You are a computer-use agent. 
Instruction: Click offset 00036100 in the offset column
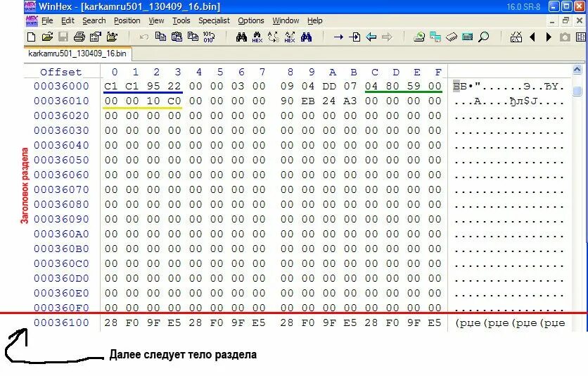[61, 322]
